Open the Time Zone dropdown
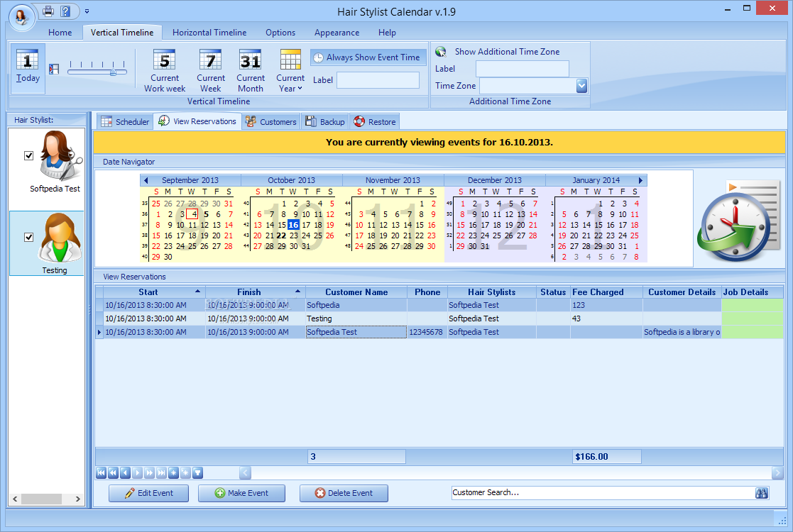This screenshot has width=793, height=532. point(581,86)
